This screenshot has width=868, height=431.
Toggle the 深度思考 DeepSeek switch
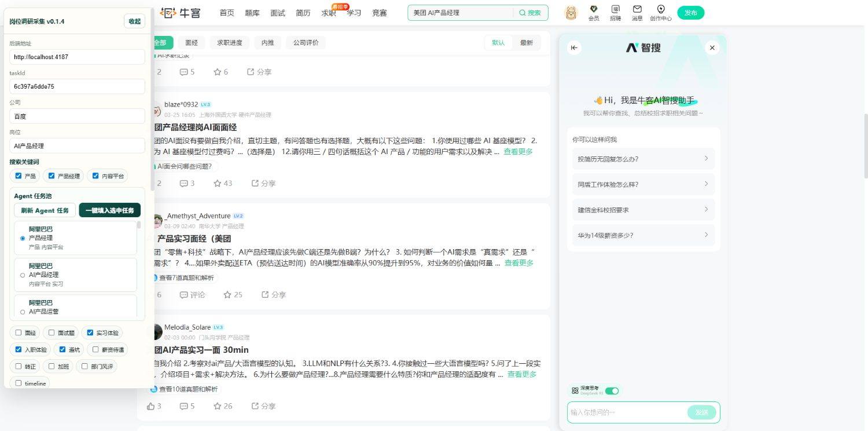pos(612,390)
